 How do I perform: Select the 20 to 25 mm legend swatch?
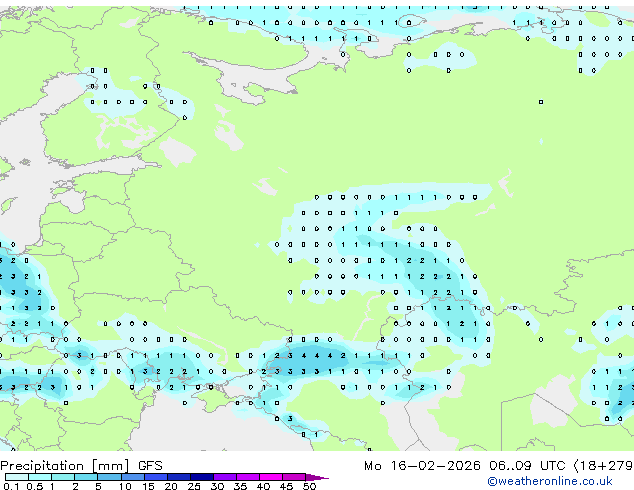pyautogui.click(x=178, y=477)
